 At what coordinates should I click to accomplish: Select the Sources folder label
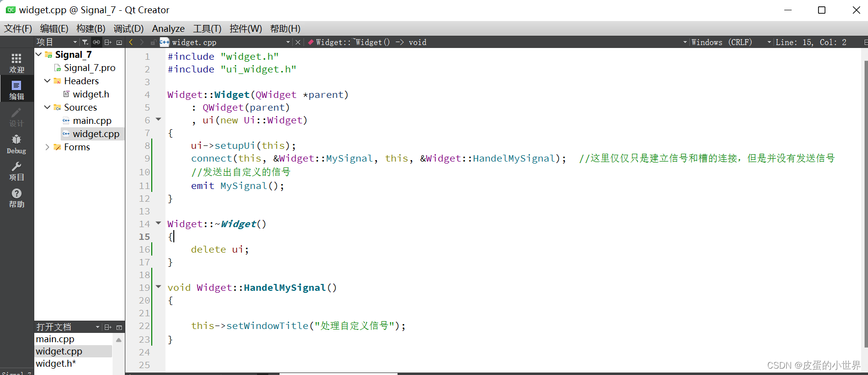point(80,107)
